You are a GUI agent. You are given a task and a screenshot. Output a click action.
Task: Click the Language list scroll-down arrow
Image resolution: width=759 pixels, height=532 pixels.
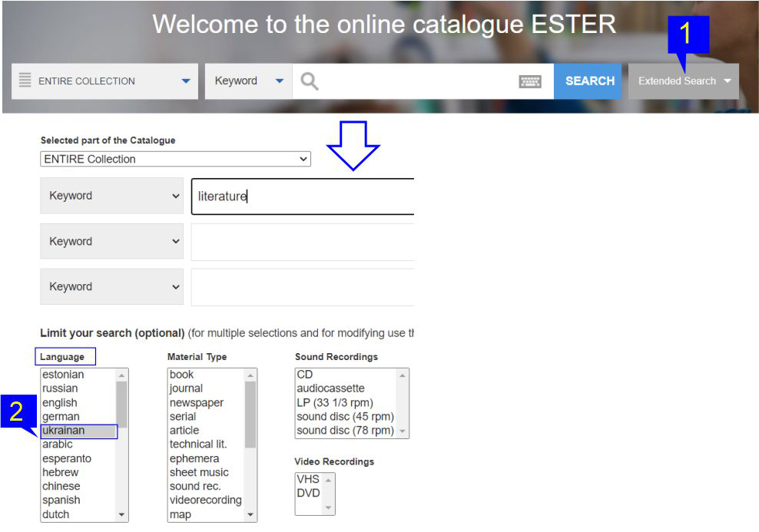coord(121,515)
